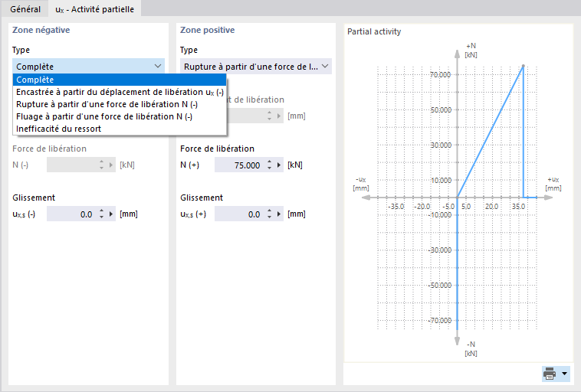The width and height of the screenshot is (581, 392).
Task: Click spinner arrows for negative Glissement value
Action: [101, 214]
